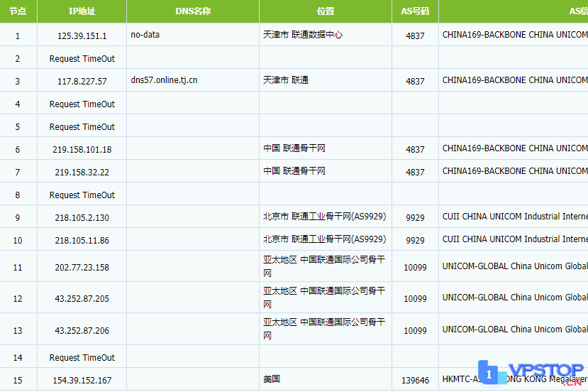Select the no-data DNS cell
This screenshot has height=392, width=588.
145,35
